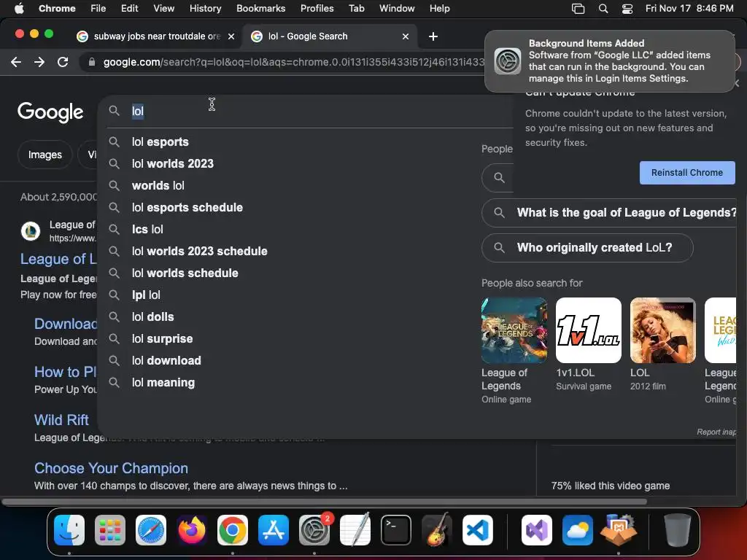Viewport: 747px width, 560px height.
Task: Open the 1v1.LOL thumbnail
Action: click(589, 330)
